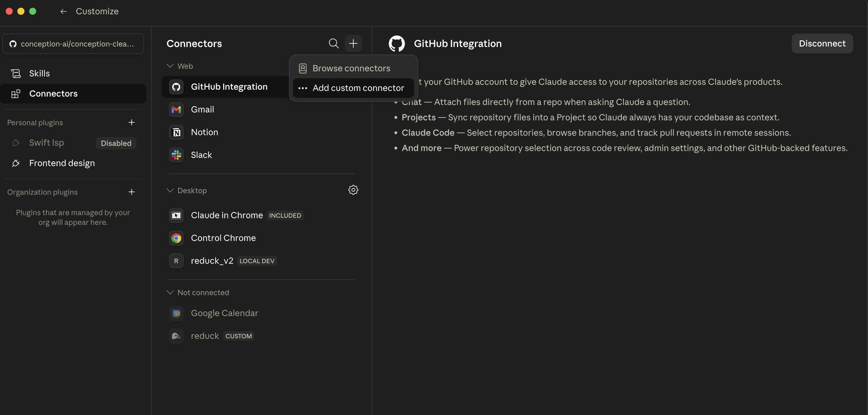The image size is (868, 415).
Task: Open Desktop connectors settings gear
Action: 353,190
